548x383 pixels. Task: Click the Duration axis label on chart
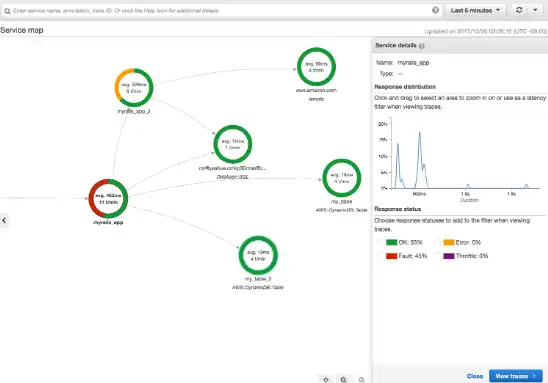pos(469,200)
